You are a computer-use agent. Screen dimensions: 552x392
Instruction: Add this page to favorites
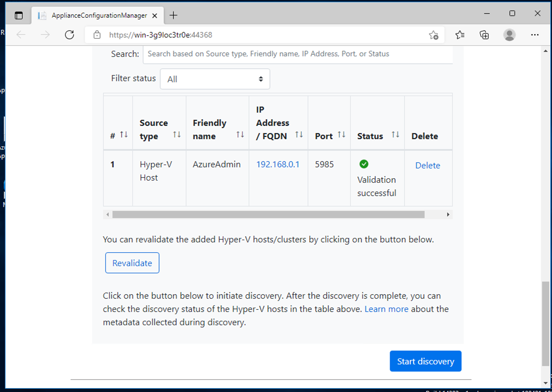(434, 35)
